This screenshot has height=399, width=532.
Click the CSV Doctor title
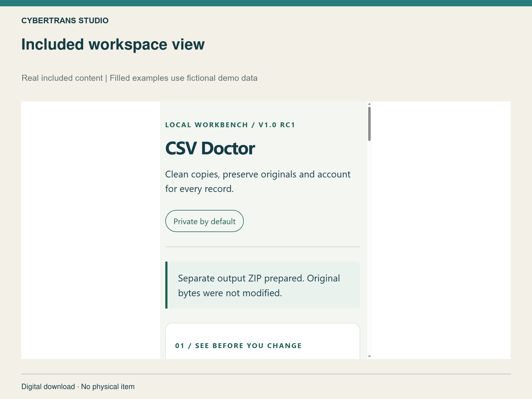[210, 148]
